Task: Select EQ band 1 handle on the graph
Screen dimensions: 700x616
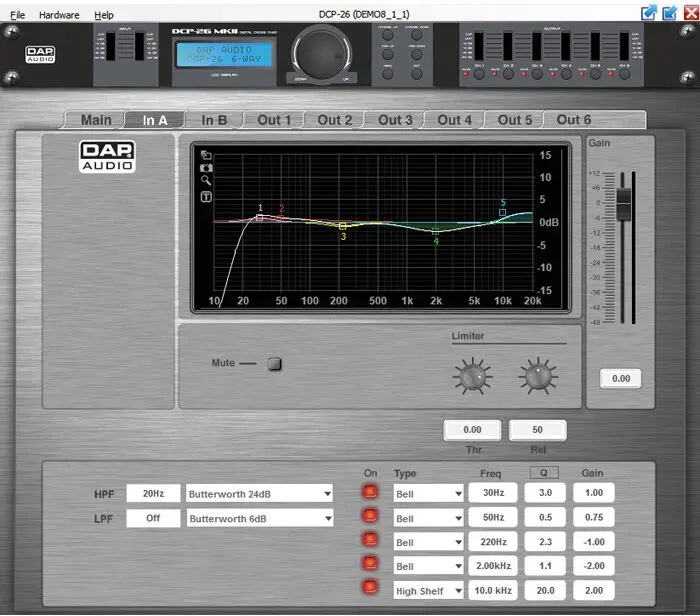Action: point(259,218)
